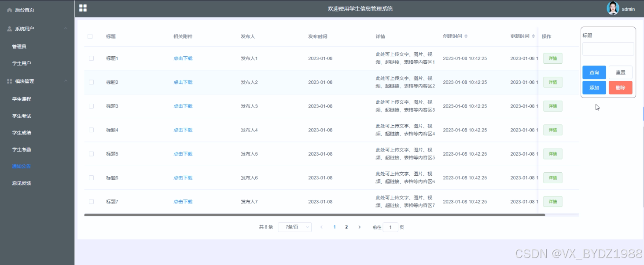Image resolution: width=644 pixels, height=265 pixels.
Task: Click the 相关附件 column header
Action: (183, 36)
